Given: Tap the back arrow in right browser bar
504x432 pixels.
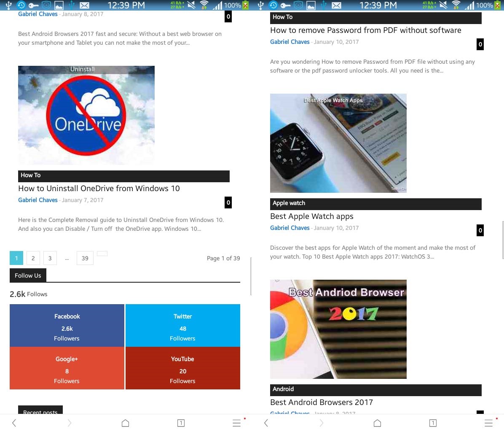Looking at the screenshot, I should pos(266,423).
